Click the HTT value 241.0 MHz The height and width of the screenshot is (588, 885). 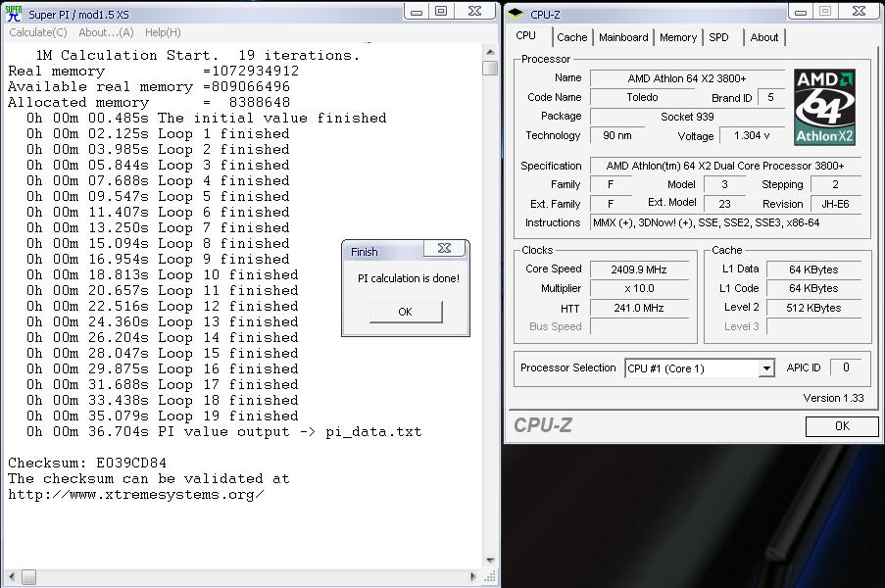click(639, 308)
